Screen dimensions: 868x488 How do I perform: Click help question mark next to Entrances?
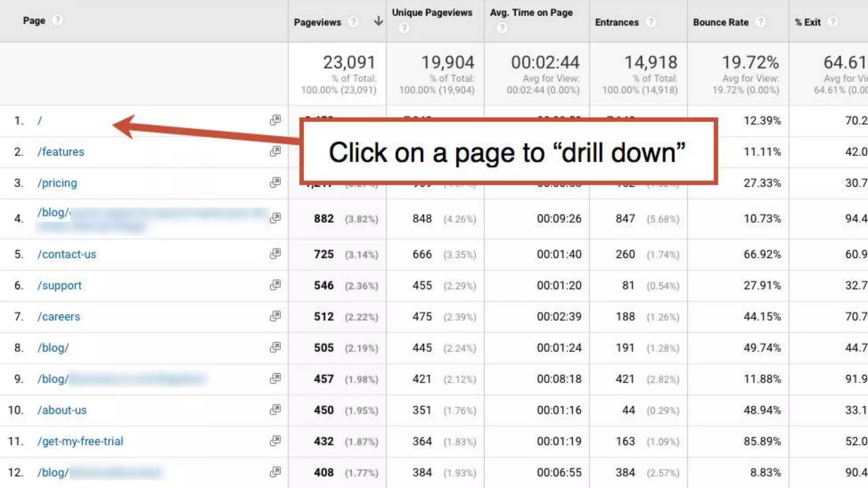(651, 22)
